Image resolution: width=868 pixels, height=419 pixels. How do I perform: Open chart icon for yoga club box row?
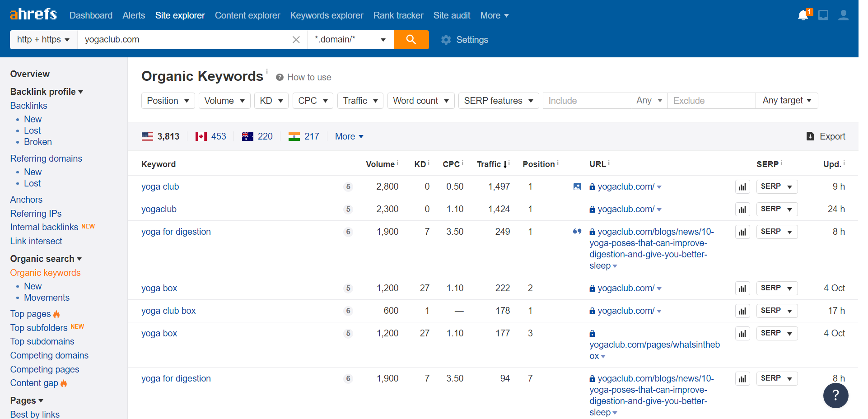[x=742, y=311]
